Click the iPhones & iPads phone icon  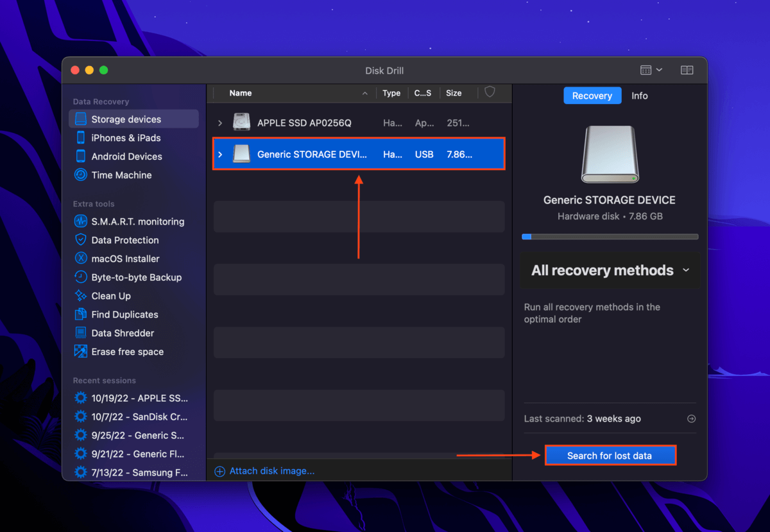pyautogui.click(x=81, y=138)
